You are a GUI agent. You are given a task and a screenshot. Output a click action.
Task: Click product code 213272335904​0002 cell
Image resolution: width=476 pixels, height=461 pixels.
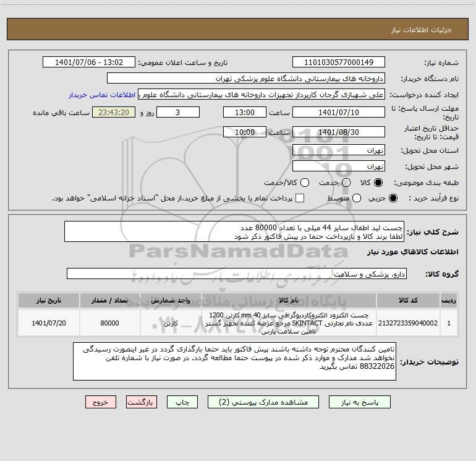pyautogui.click(x=408, y=323)
